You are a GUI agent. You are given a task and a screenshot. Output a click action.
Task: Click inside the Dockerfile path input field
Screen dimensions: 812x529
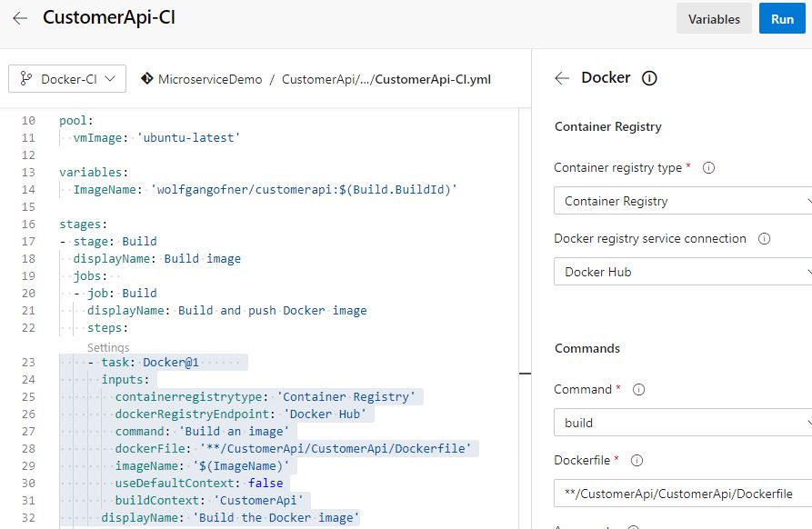click(682, 493)
